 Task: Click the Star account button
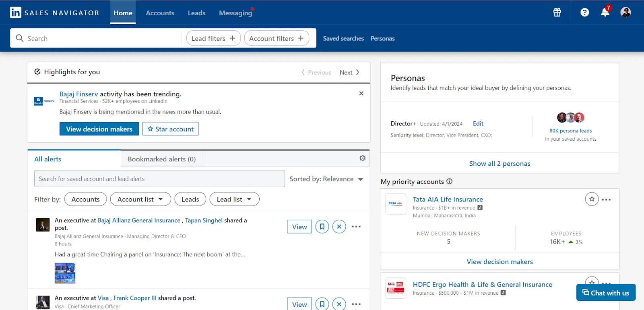170,129
